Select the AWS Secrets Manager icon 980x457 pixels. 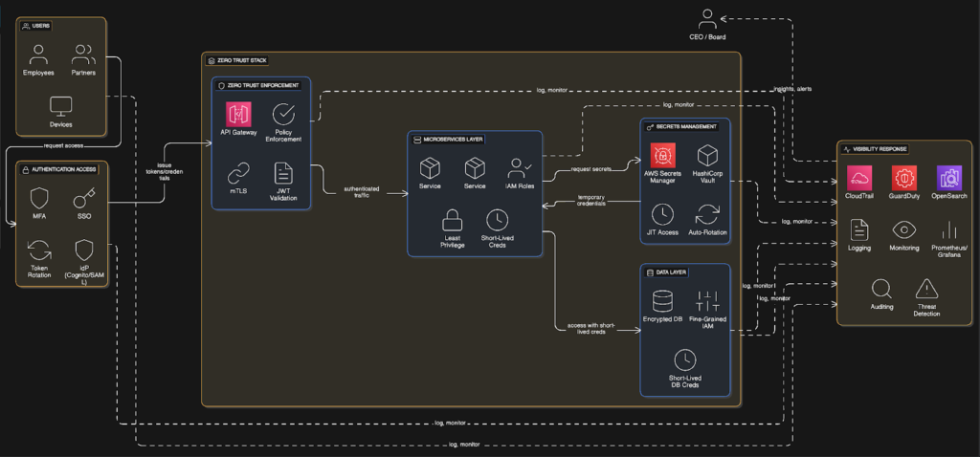pos(661,156)
